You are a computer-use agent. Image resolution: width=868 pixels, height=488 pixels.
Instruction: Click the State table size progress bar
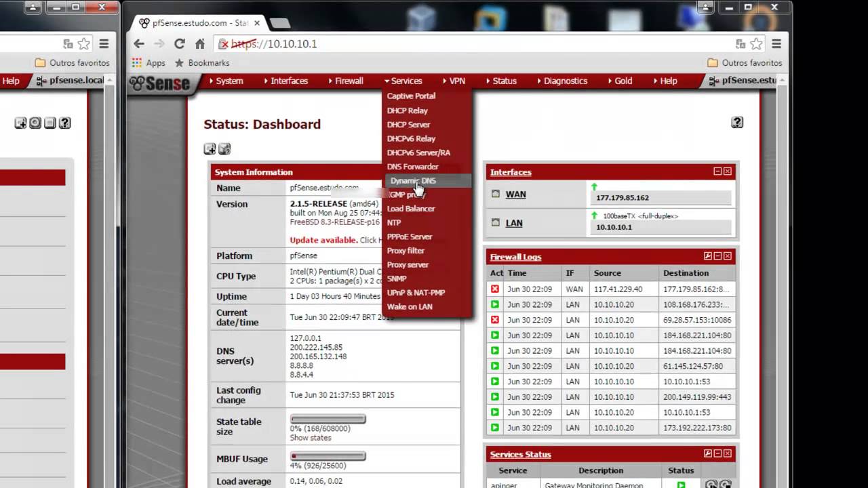tap(328, 419)
